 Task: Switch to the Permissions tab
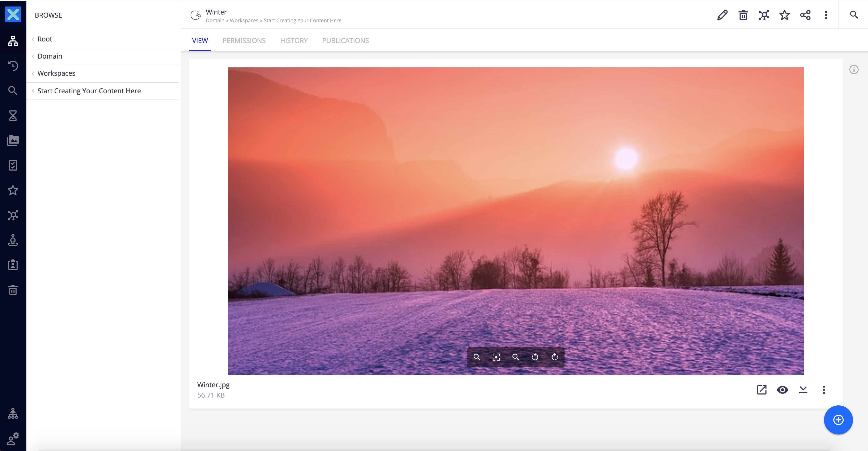click(244, 41)
